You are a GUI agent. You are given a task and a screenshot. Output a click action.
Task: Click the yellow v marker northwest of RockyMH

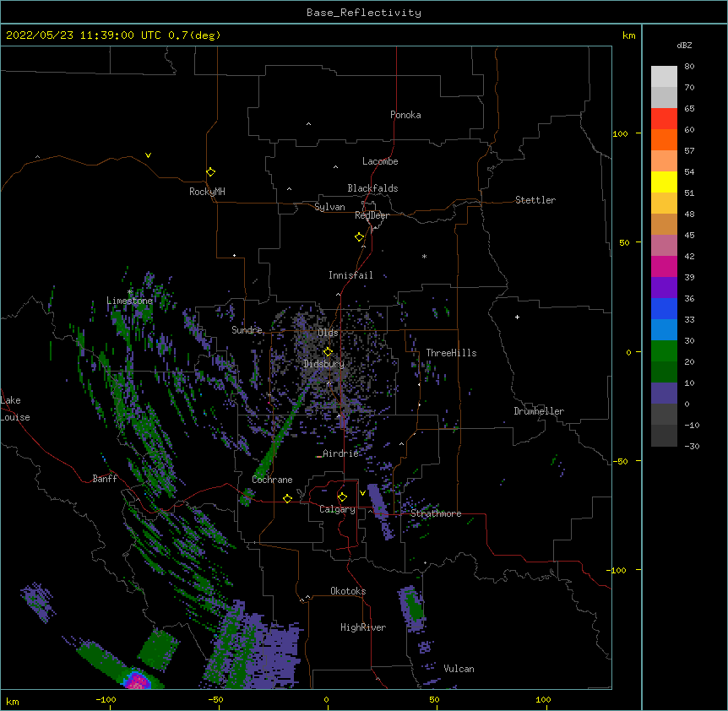(x=148, y=155)
